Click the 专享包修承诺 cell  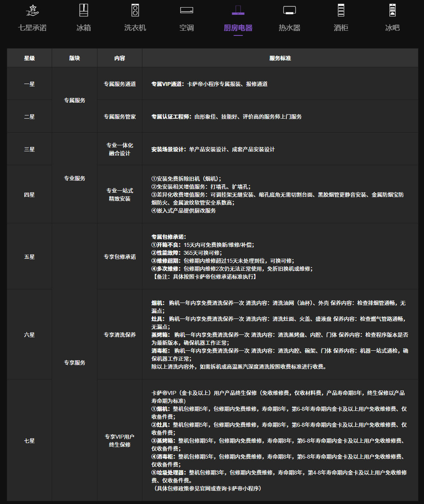click(x=120, y=257)
